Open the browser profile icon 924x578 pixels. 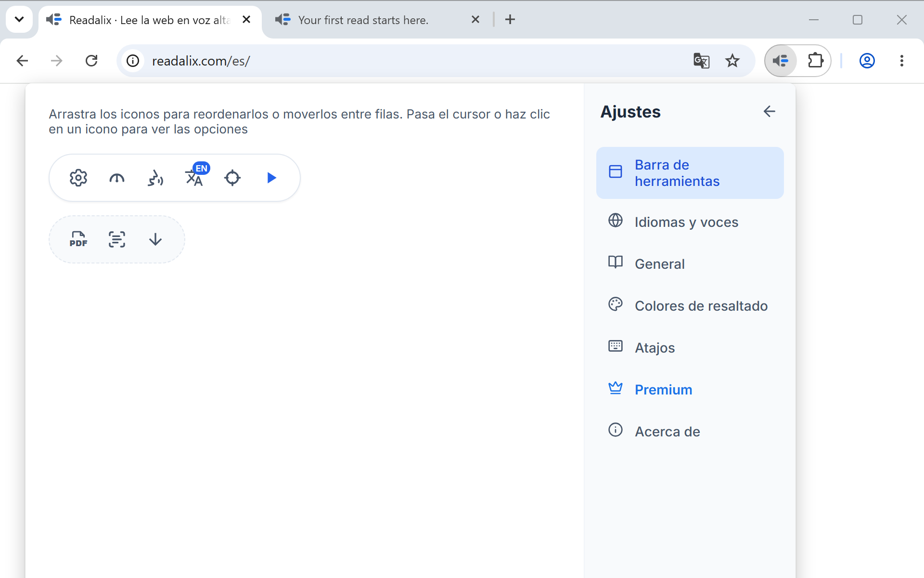tap(867, 61)
